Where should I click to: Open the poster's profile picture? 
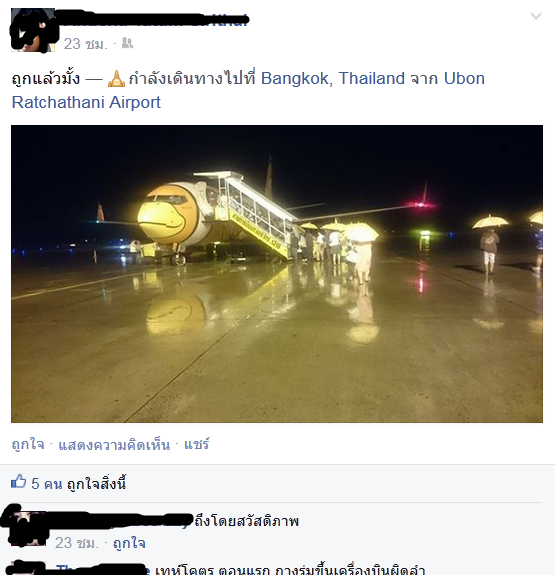point(33,30)
